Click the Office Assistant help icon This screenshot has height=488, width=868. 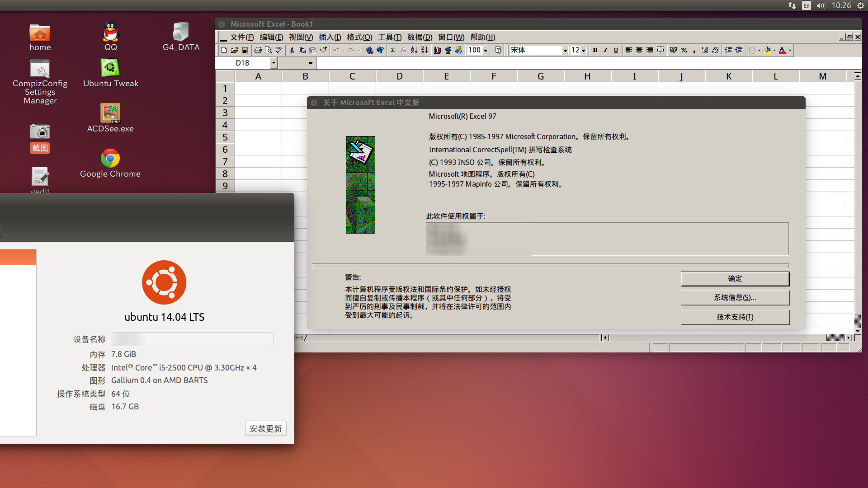(498, 50)
